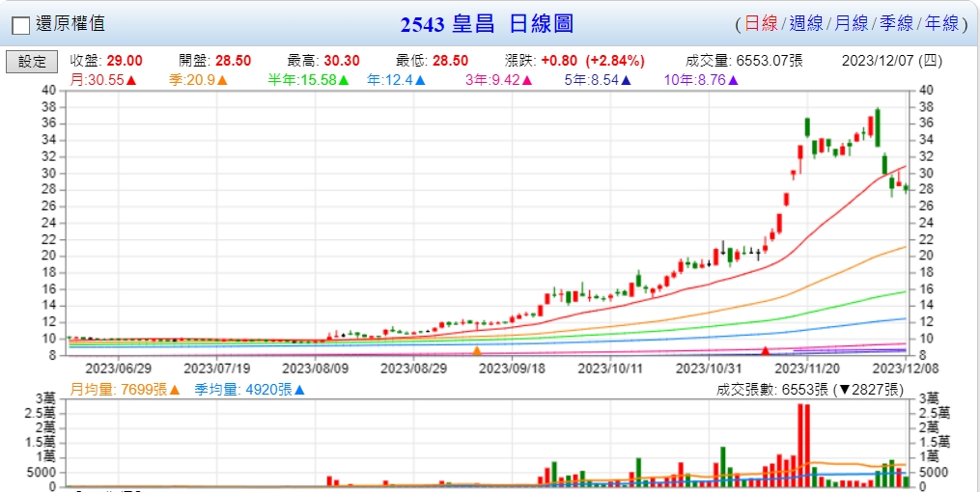The height and width of the screenshot is (492, 980).
Task: Click the orange 季 20.9 average label
Action: pyautogui.click(x=198, y=80)
